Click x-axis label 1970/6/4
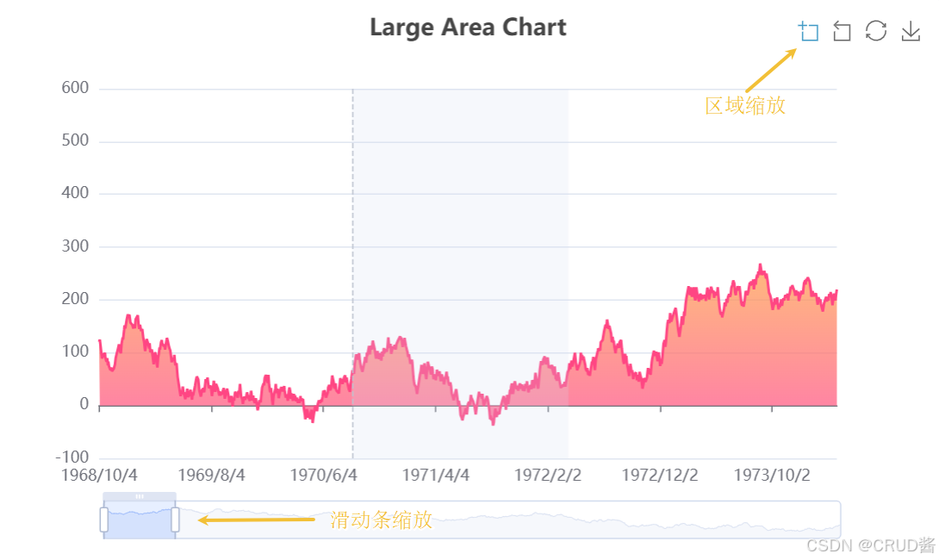Viewport: 939px width, 560px height. 323,475
